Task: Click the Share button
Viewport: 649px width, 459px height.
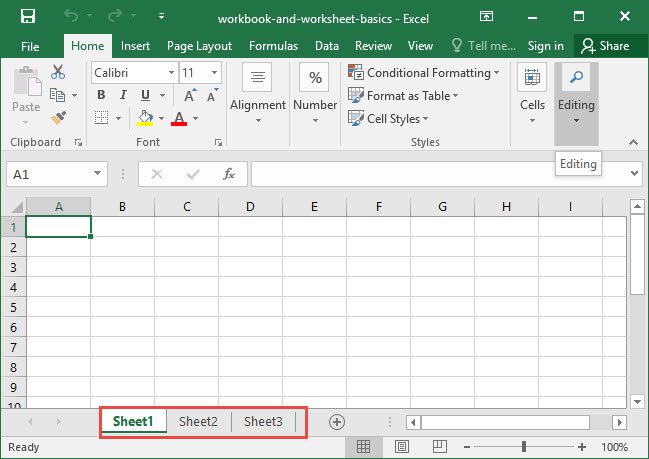Action: 605,46
